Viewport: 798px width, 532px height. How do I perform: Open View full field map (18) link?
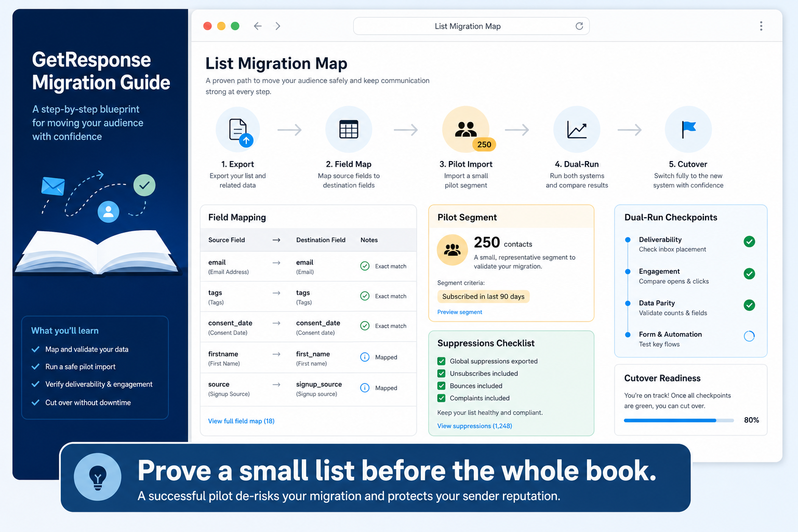point(241,421)
